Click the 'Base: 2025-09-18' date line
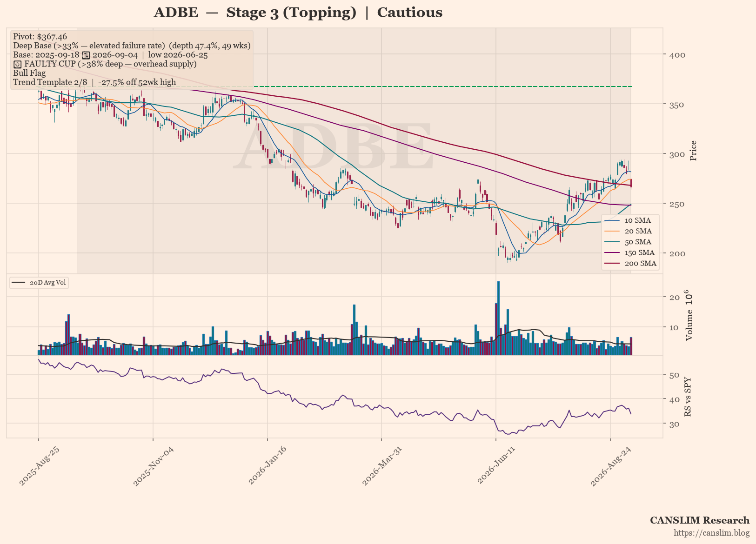The image size is (756, 544). (x=110, y=55)
